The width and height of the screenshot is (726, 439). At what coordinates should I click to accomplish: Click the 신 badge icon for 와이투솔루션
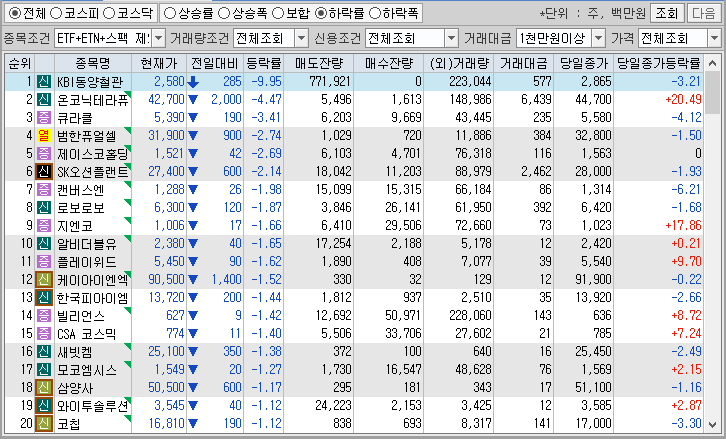pyautogui.click(x=44, y=405)
